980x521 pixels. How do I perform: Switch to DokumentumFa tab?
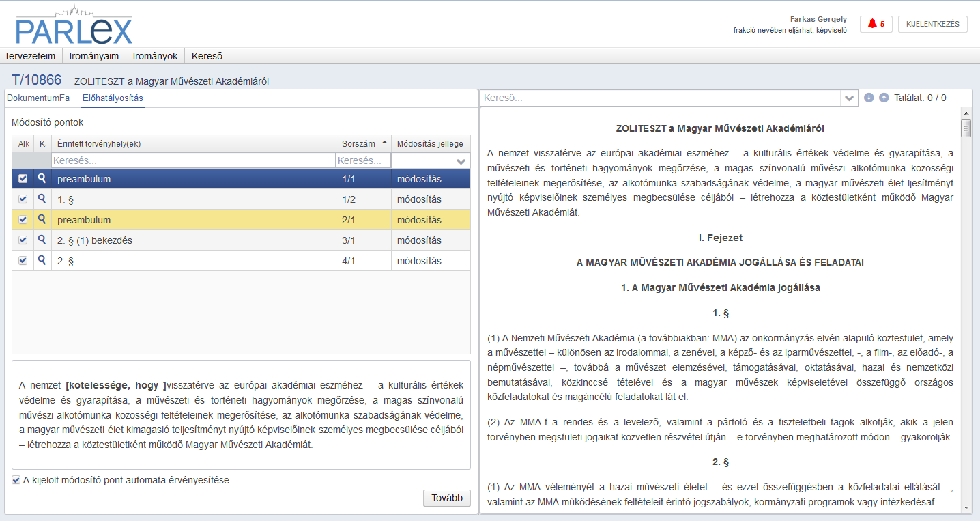click(38, 98)
